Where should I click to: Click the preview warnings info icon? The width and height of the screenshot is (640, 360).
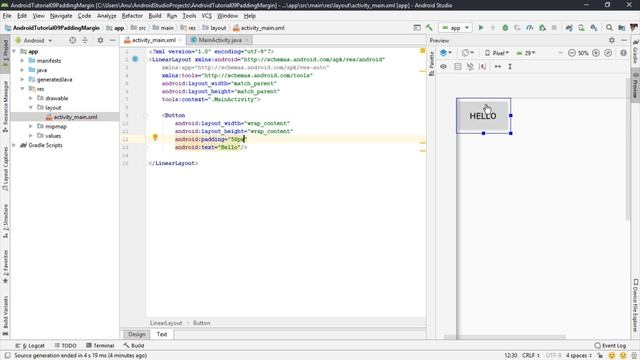pos(623,53)
